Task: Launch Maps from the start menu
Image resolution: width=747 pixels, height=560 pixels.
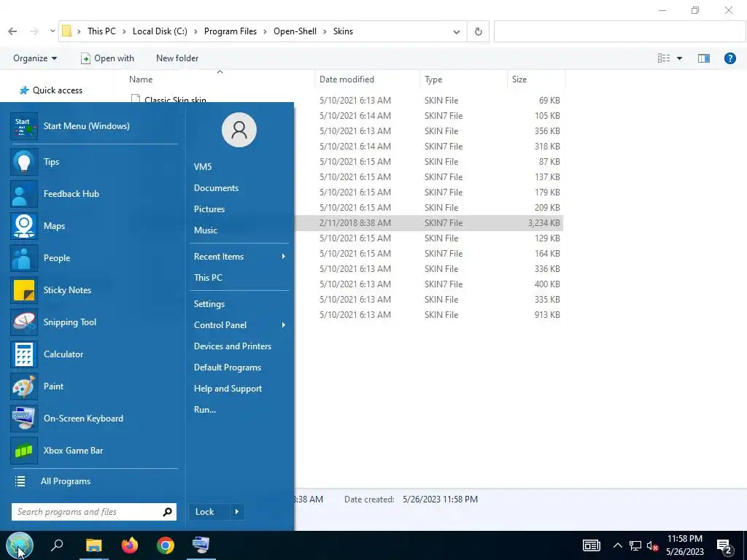Action: click(94, 226)
